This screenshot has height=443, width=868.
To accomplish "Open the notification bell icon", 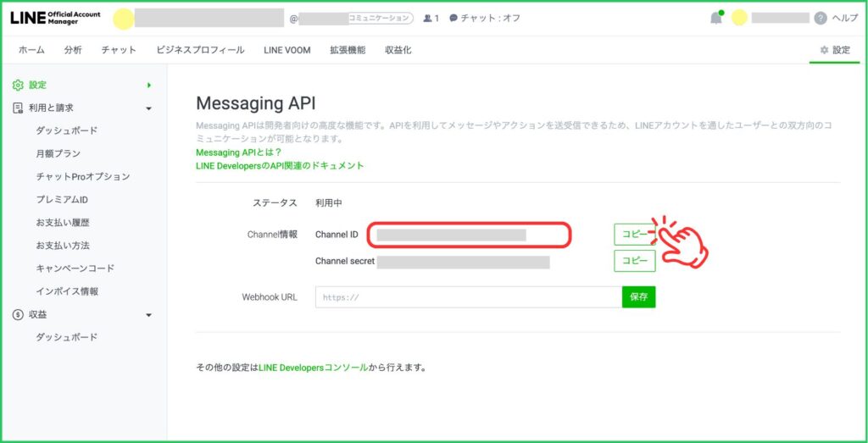I will [x=716, y=18].
